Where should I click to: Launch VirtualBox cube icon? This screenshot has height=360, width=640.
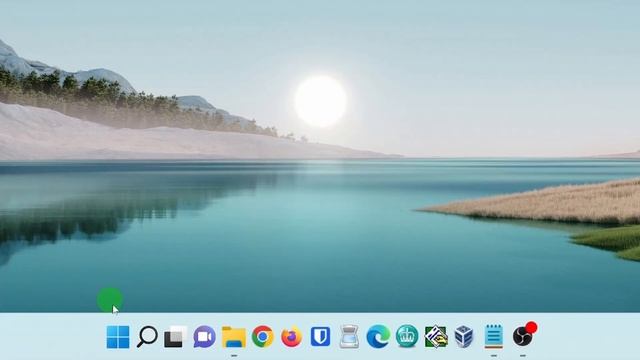(464, 337)
